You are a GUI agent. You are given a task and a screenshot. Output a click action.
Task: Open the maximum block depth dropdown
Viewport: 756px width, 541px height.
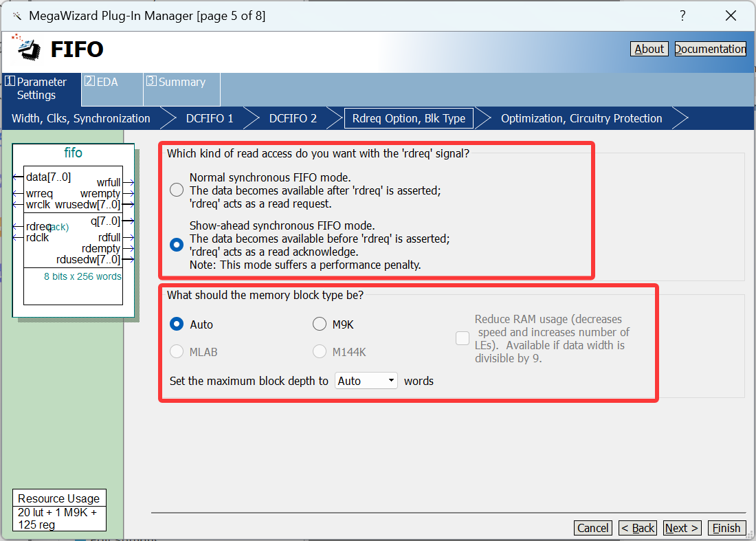pyautogui.click(x=366, y=381)
